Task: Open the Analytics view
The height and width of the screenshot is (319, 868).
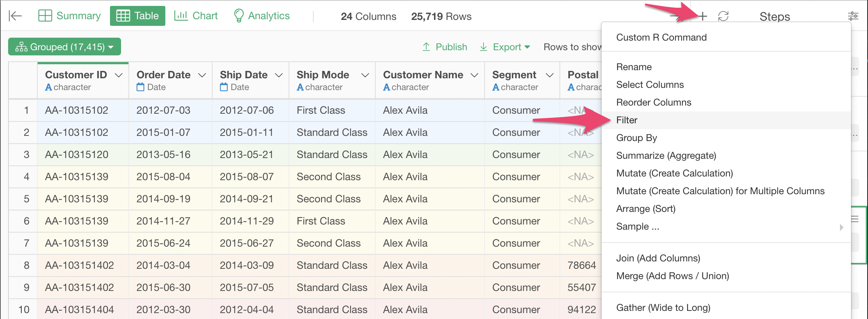Action: tap(262, 16)
